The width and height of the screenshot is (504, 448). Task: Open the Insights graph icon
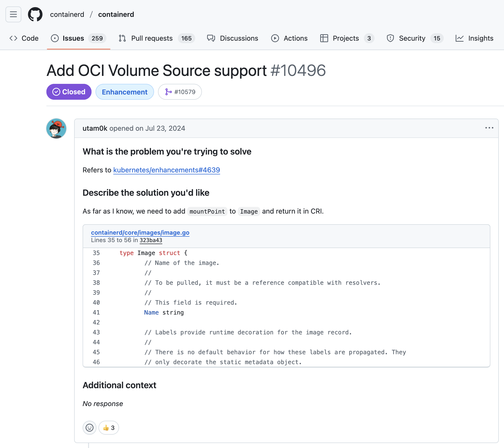click(459, 38)
